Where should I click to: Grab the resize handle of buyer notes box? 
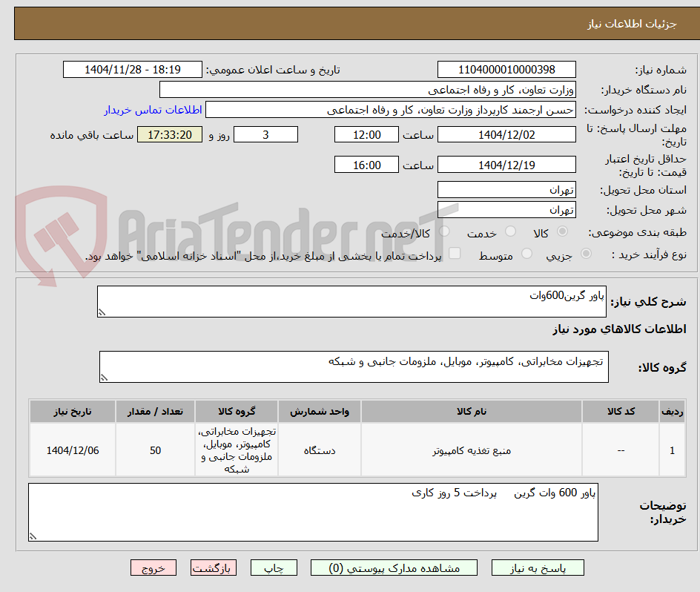point(33,536)
